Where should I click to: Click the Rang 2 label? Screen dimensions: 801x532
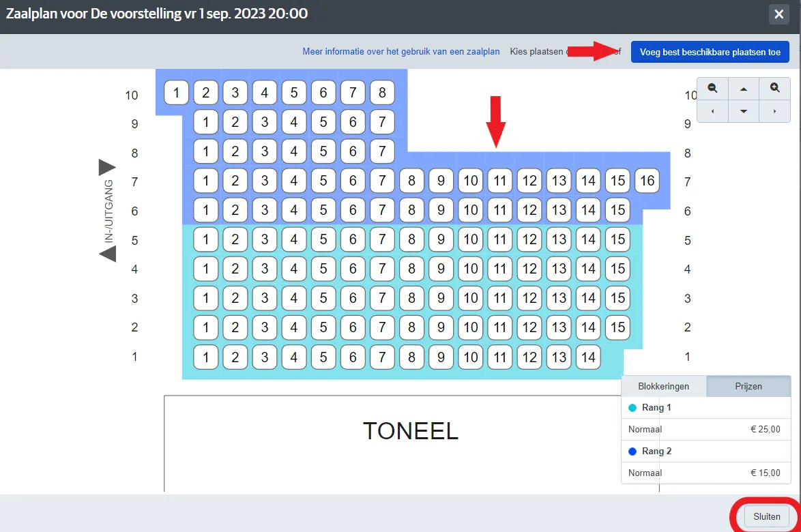(x=656, y=451)
